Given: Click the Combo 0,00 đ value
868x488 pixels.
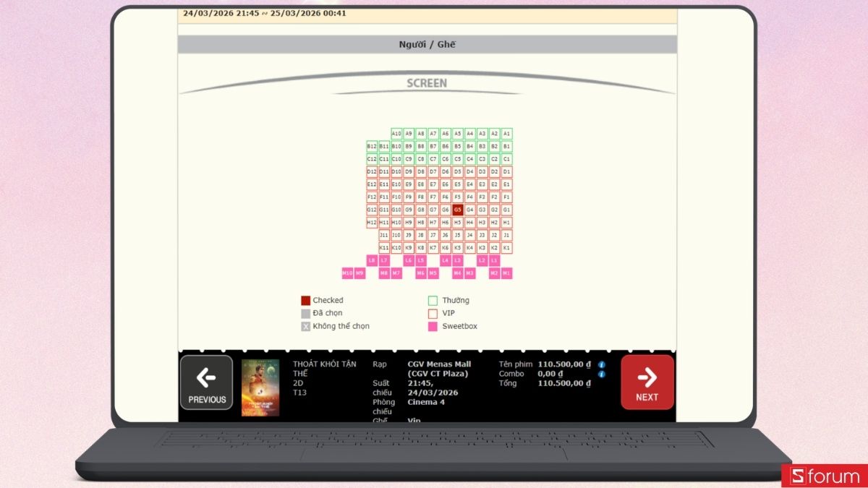Looking at the screenshot, I should point(550,374).
